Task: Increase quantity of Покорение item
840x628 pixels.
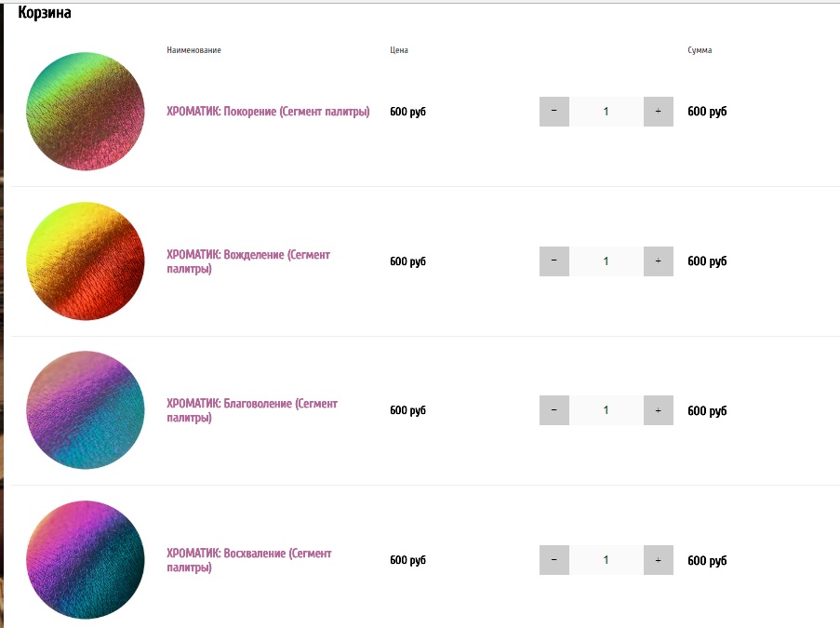Action: [659, 112]
